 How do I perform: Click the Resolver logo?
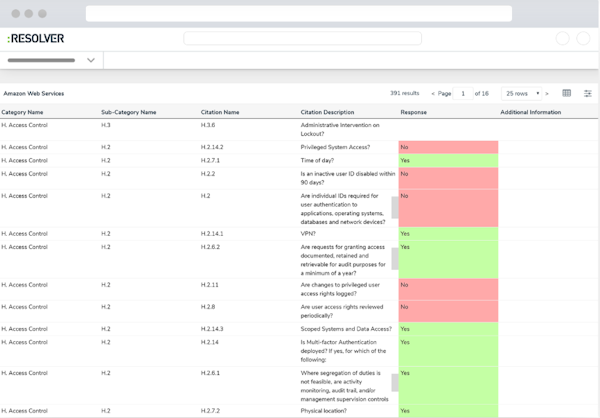click(36, 38)
